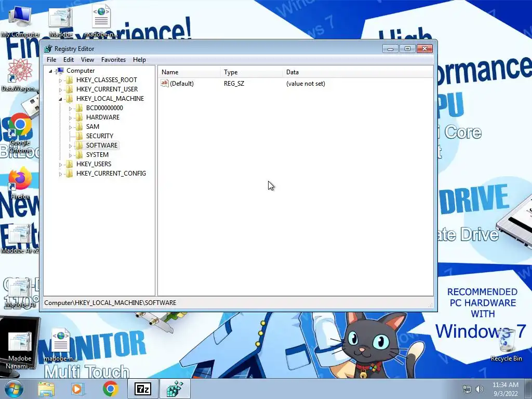Collapse the Computer root node
This screenshot has width=532, height=399.
pos(50,71)
